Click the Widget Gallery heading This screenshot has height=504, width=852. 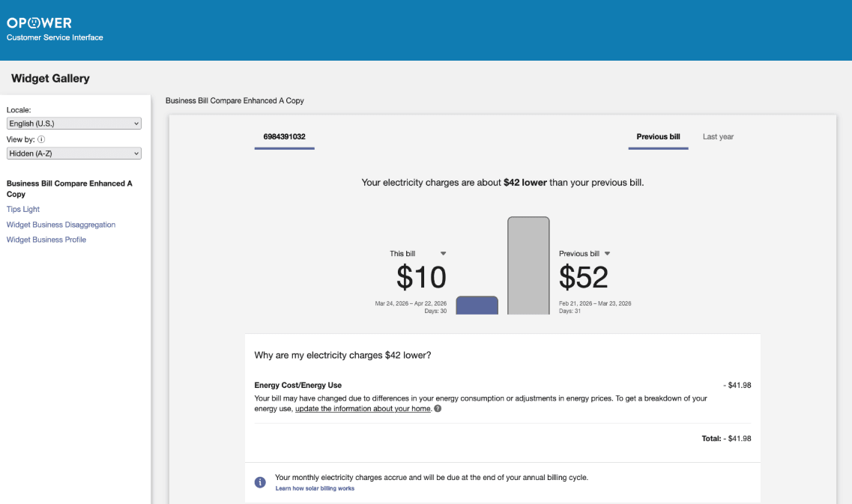tap(50, 78)
